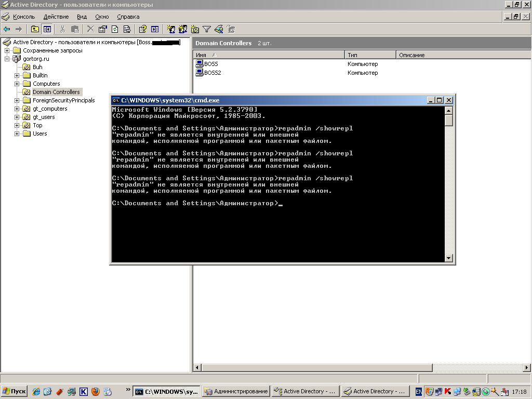Toggle the console tree show/hide icon
This screenshot has height=399, width=532.
pos(47,30)
